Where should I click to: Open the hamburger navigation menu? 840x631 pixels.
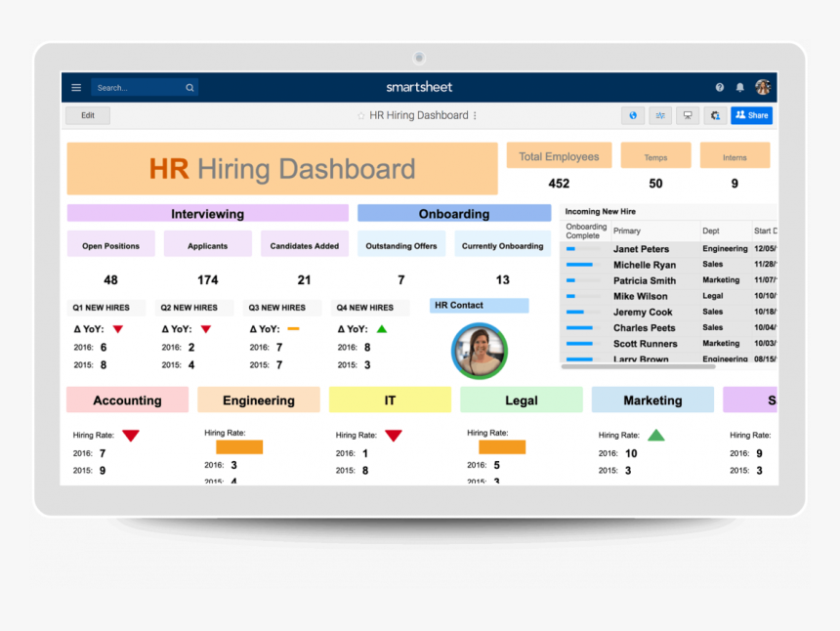(76, 88)
